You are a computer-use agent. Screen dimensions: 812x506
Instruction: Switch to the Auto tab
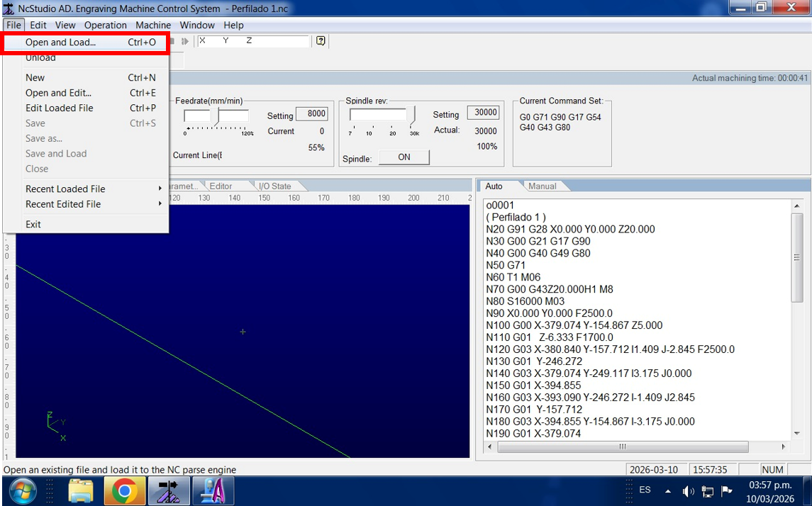[494, 186]
